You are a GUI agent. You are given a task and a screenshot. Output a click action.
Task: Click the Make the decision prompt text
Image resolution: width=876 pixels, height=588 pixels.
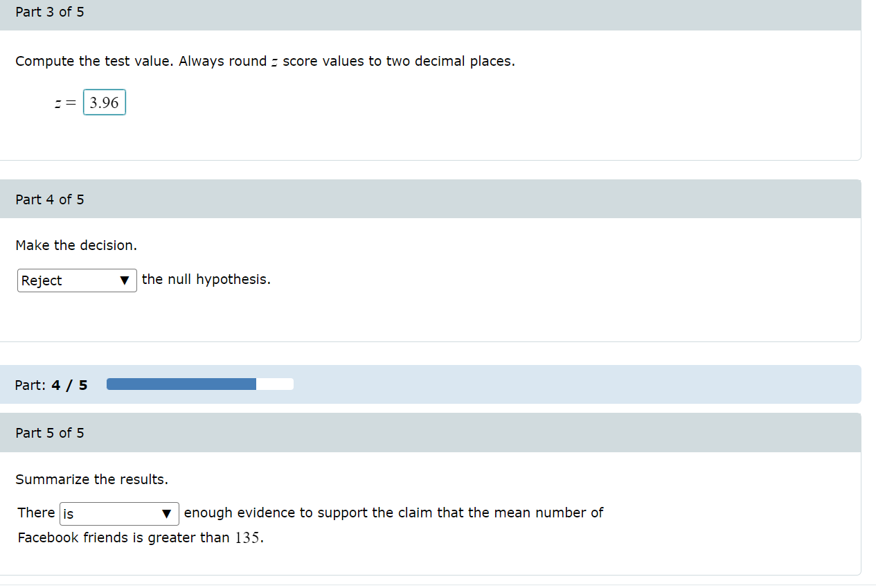[x=75, y=245]
